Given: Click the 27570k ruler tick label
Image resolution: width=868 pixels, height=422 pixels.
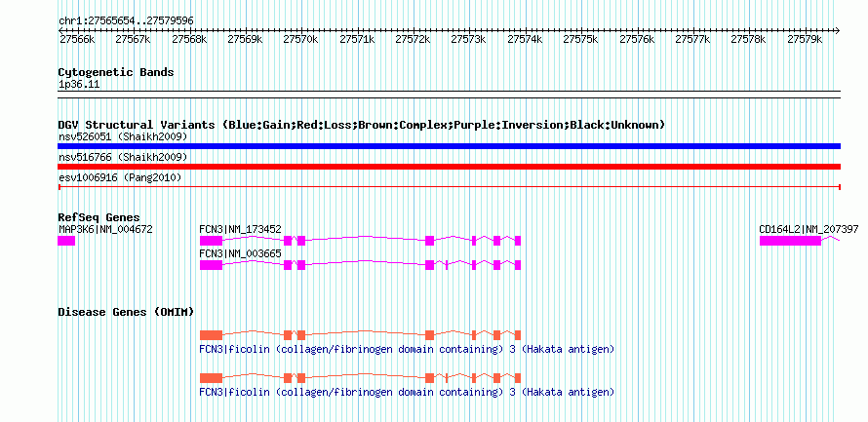Looking at the screenshot, I should (300, 39).
